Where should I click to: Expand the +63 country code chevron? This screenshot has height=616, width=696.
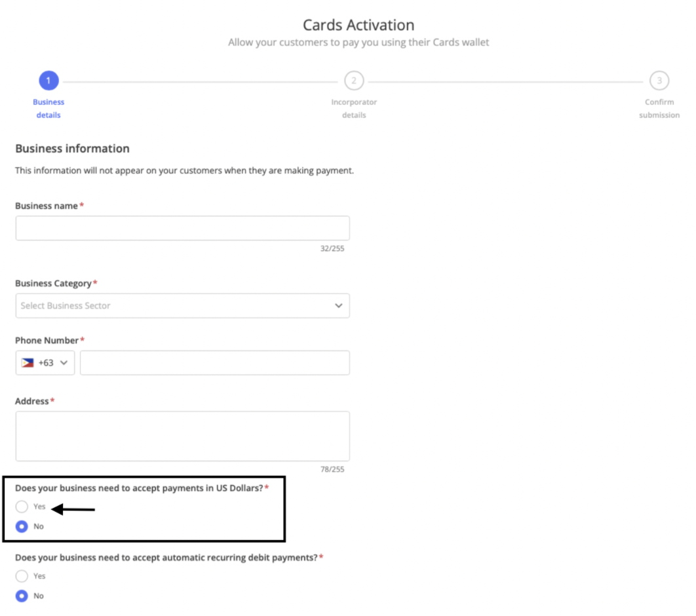tap(64, 362)
